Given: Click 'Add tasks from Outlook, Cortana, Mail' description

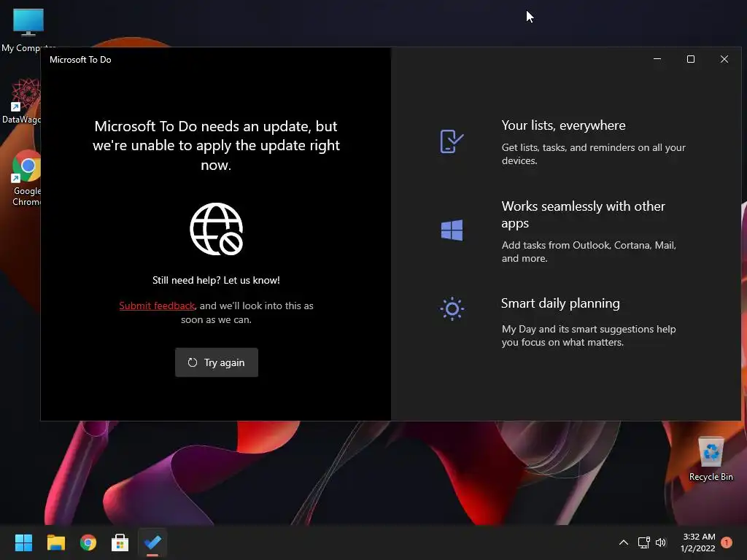Looking at the screenshot, I should [589, 252].
